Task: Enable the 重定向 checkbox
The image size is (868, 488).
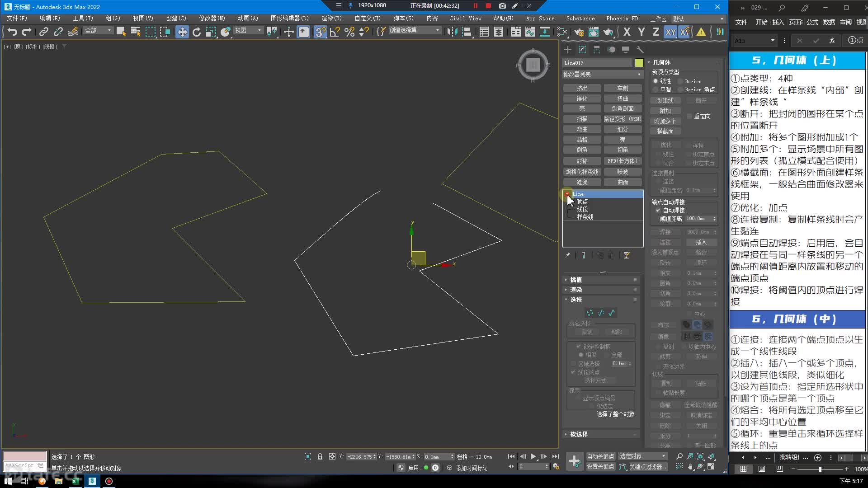Action: [x=689, y=116]
